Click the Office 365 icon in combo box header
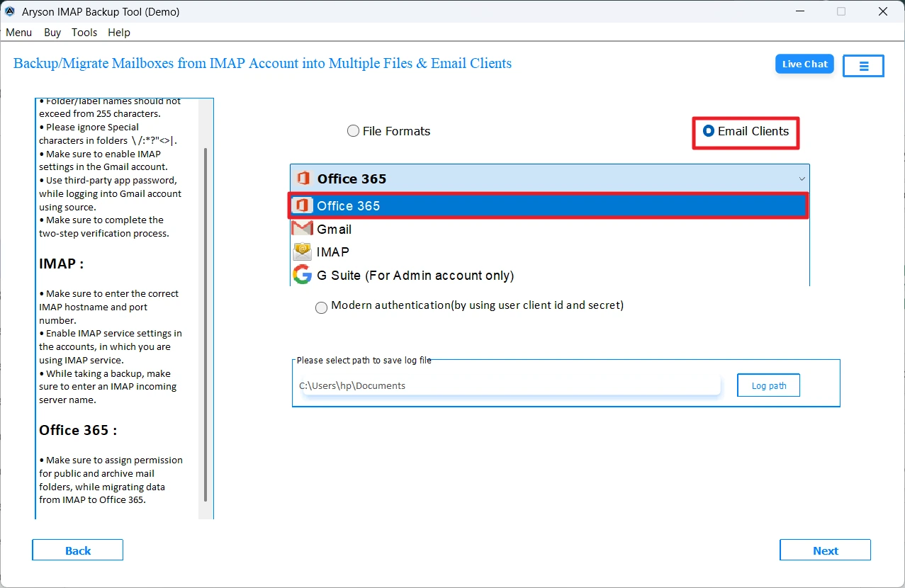This screenshot has width=905, height=588. click(x=303, y=178)
